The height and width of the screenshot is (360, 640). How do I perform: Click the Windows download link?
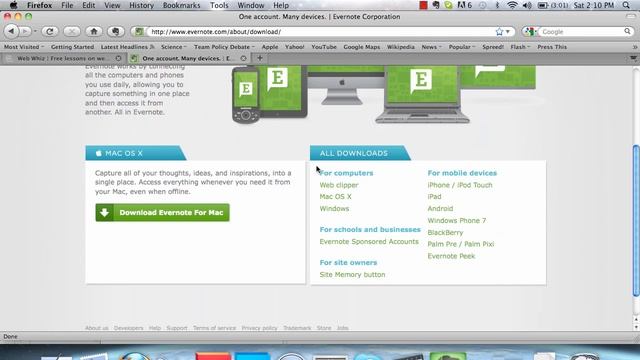(334, 209)
